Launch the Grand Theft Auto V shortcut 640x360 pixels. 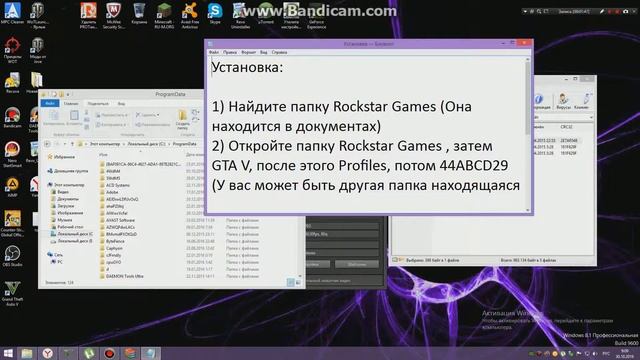tap(12, 293)
